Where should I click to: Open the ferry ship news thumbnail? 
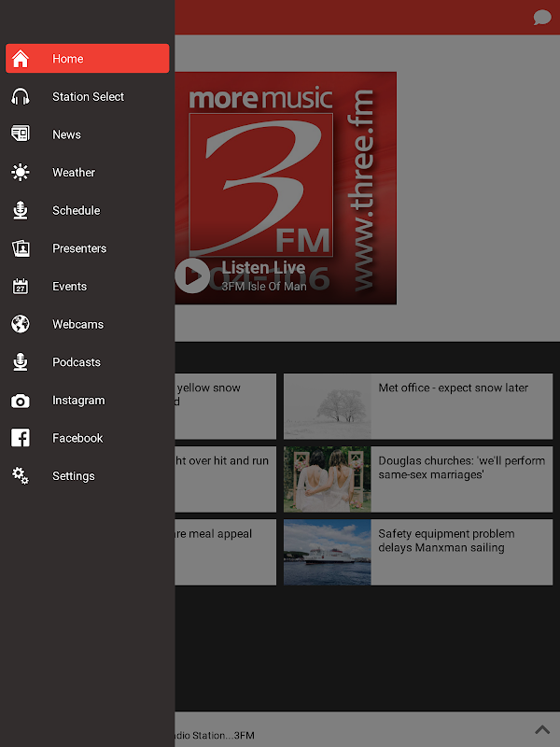click(328, 552)
